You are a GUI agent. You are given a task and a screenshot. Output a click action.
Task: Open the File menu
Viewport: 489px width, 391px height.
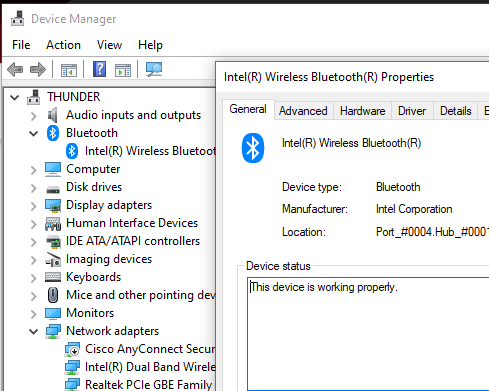pos(21,45)
